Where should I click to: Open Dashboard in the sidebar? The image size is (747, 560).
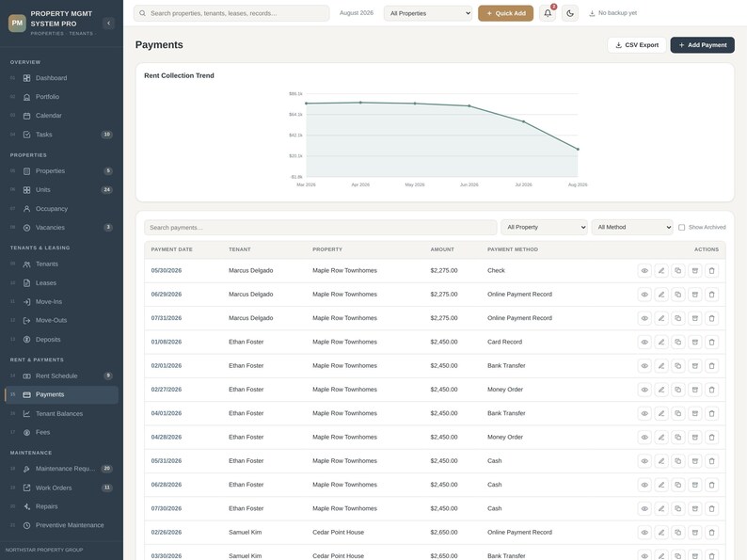click(61, 78)
